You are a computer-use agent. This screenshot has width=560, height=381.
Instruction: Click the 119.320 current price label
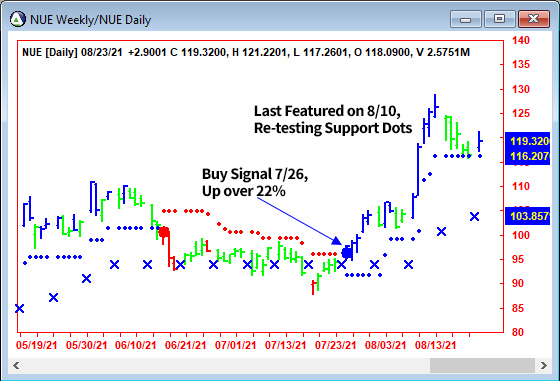[528, 141]
